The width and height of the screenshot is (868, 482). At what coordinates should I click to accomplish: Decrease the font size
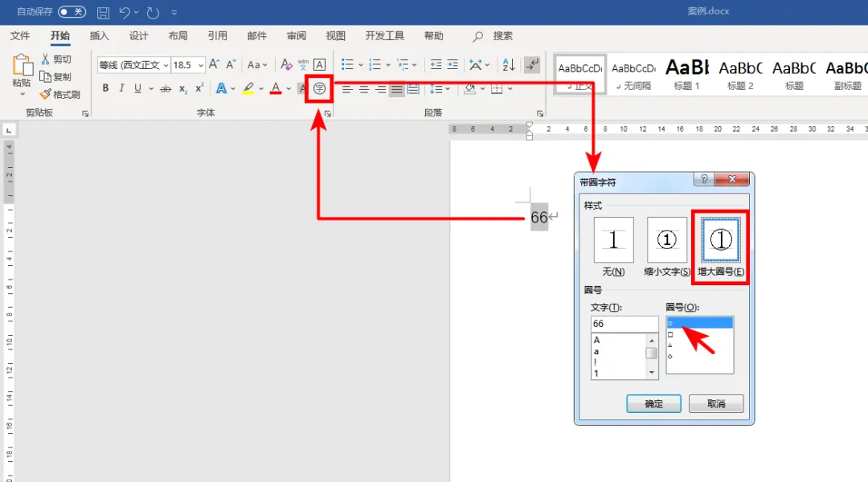(x=231, y=65)
